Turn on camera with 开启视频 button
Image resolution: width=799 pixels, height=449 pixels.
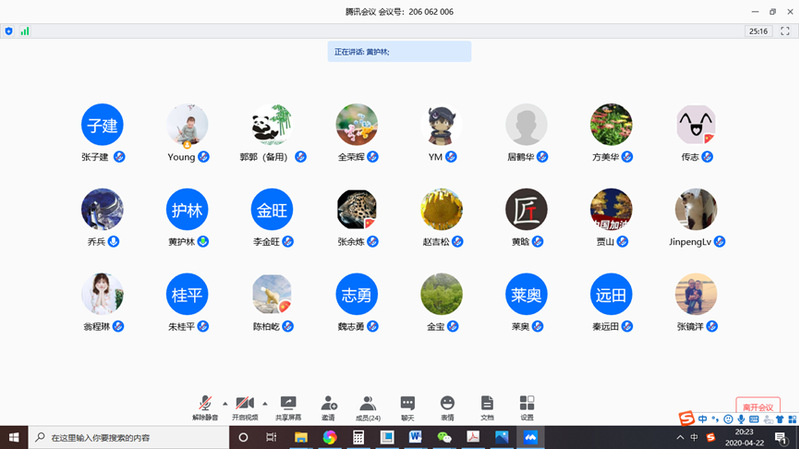click(245, 405)
